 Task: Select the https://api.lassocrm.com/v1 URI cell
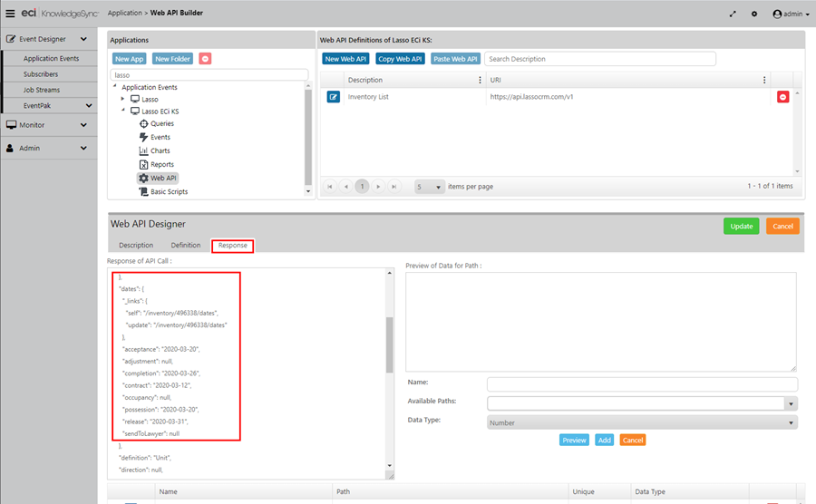[628, 97]
